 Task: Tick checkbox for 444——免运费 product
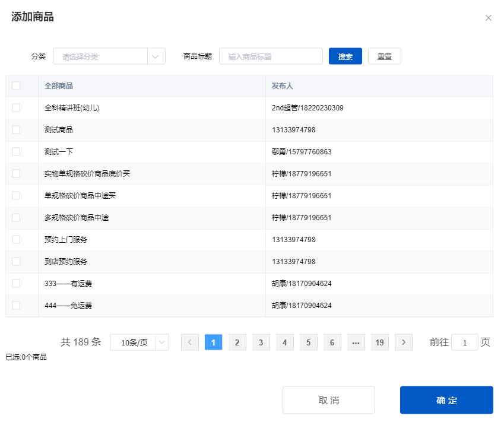16,305
